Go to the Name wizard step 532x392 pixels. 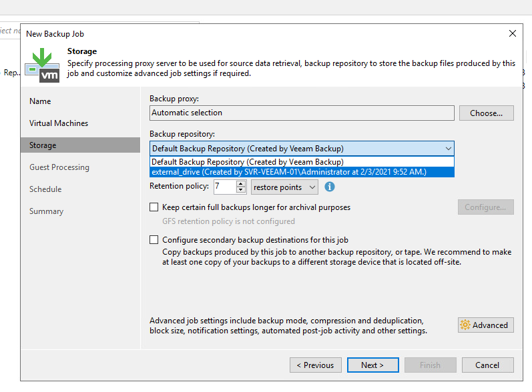(x=40, y=101)
